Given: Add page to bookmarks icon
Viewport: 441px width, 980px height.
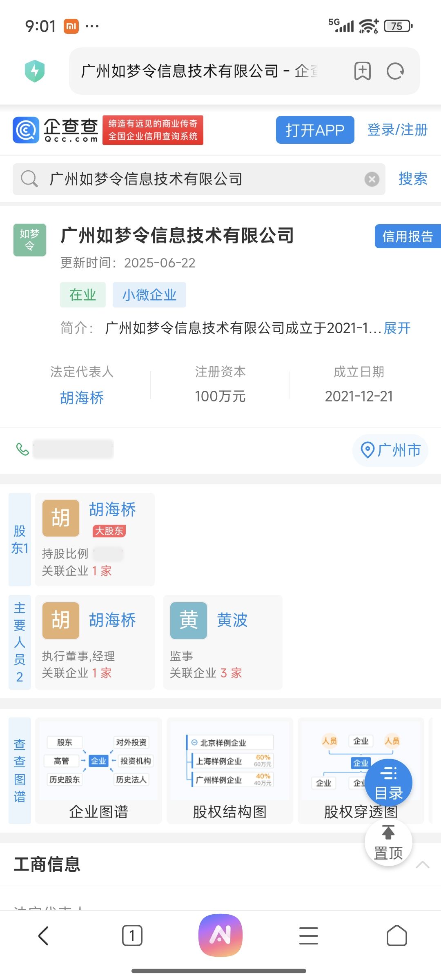Looking at the screenshot, I should [363, 71].
